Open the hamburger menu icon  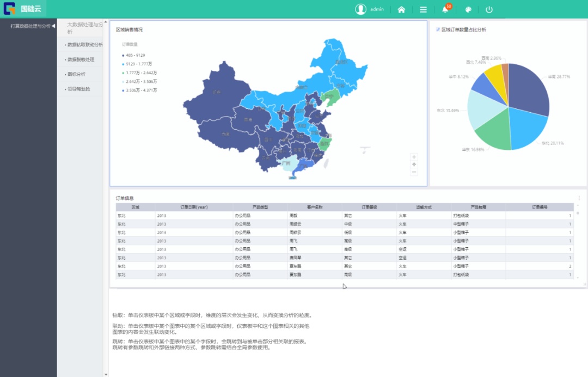423,9
